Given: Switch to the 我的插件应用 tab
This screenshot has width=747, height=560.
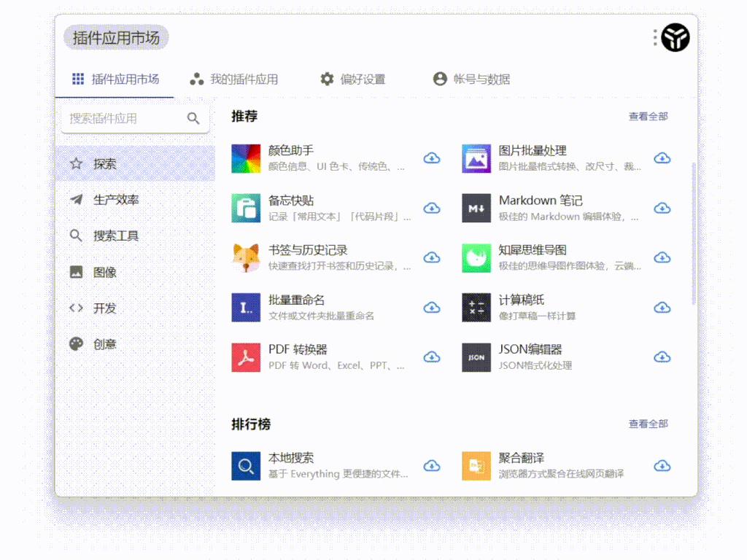Looking at the screenshot, I should click(235, 78).
